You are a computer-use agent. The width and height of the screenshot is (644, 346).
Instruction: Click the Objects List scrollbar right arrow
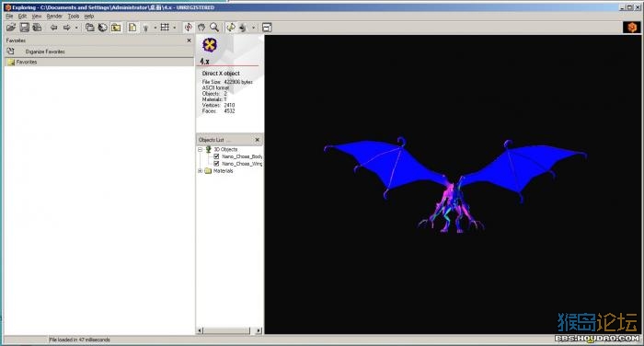(x=259, y=330)
